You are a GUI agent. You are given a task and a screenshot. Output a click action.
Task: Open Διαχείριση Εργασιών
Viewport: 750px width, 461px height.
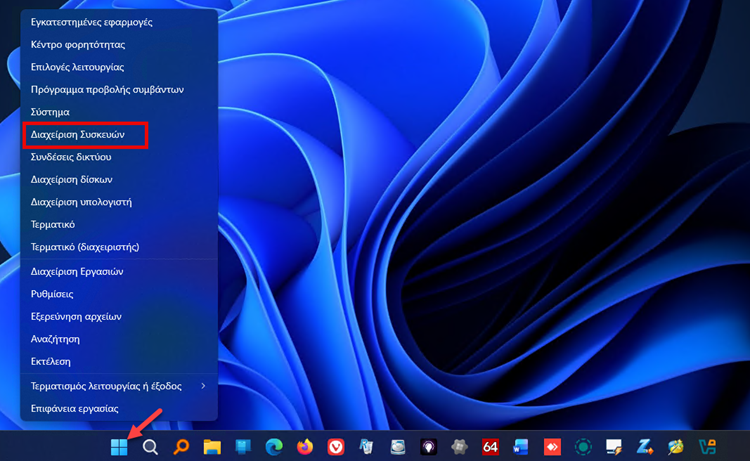(x=77, y=271)
